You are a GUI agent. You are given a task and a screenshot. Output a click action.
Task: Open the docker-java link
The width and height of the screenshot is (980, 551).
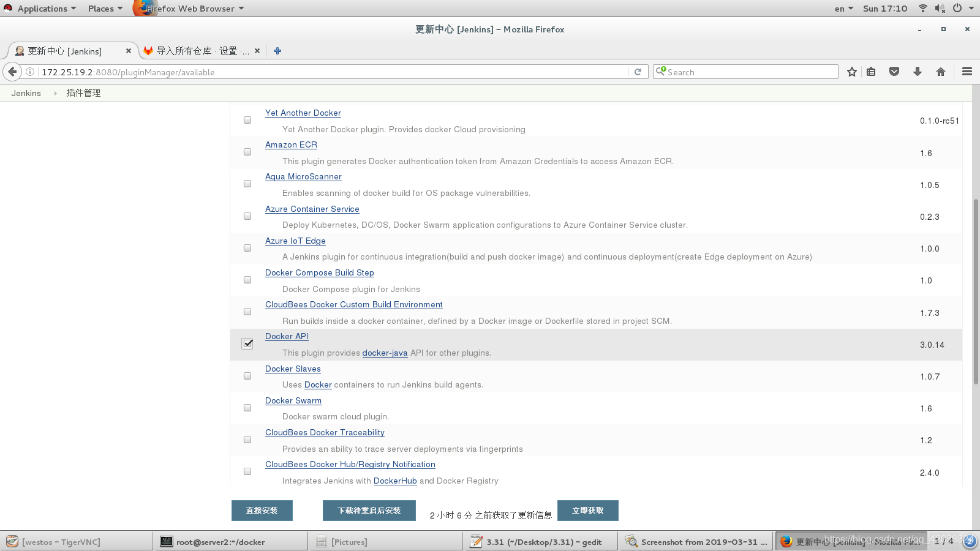[x=385, y=353]
